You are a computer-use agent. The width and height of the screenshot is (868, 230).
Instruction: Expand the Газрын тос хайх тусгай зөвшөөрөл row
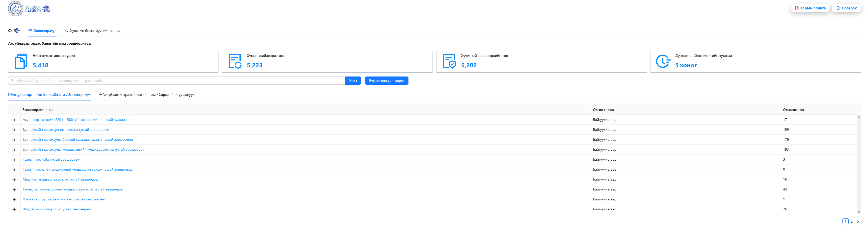click(15, 160)
